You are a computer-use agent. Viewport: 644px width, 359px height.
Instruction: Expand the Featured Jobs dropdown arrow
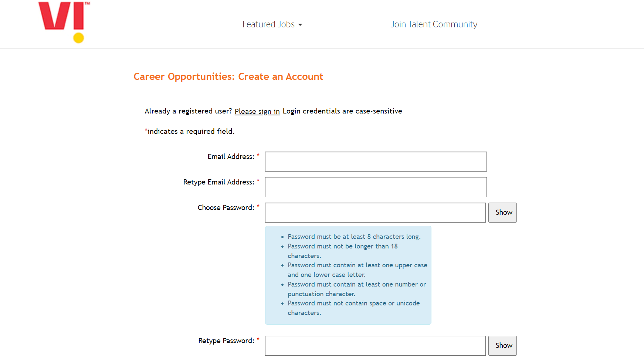pos(300,25)
